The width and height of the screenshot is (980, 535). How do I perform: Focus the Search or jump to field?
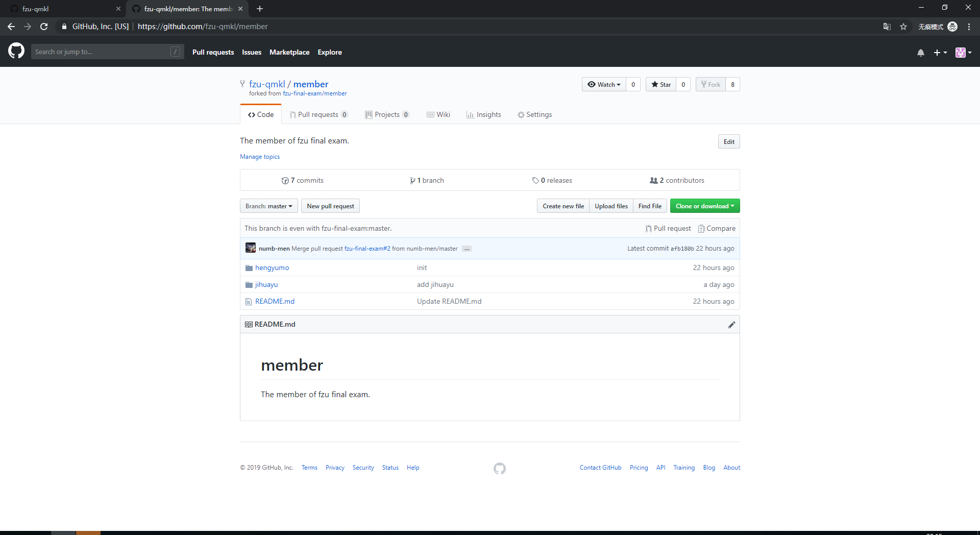(x=107, y=52)
